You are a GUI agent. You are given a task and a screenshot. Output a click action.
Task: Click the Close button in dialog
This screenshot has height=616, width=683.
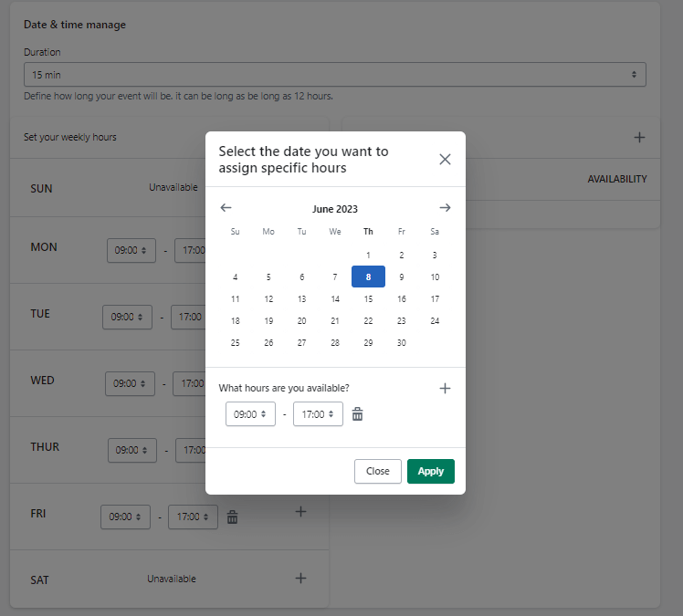pyautogui.click(x=377, y=472)
